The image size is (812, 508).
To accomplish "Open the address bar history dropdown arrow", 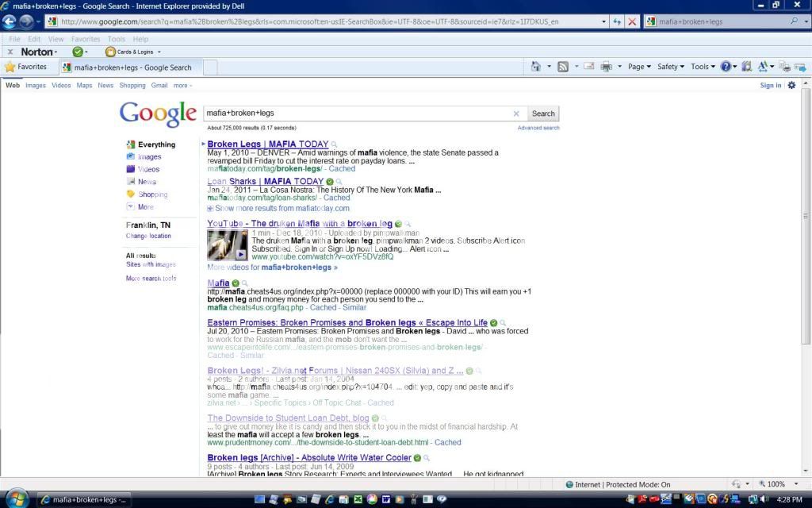I will pos(603,21).
